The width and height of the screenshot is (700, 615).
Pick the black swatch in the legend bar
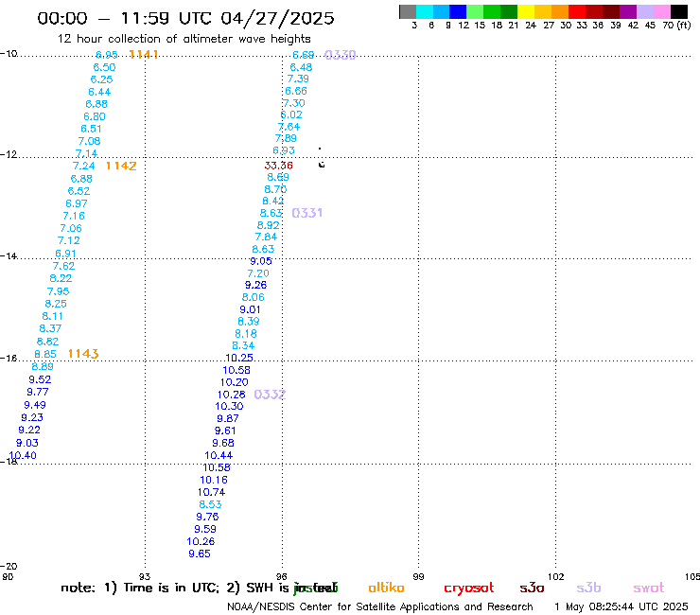pyautogui.click(x=679, y=11)
